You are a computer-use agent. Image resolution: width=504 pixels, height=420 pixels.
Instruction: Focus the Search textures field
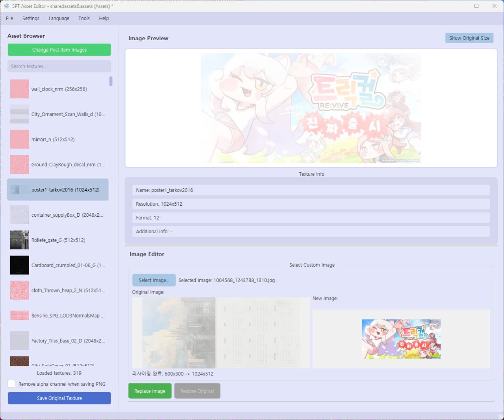pyautogui.click(x=59, y=66)
